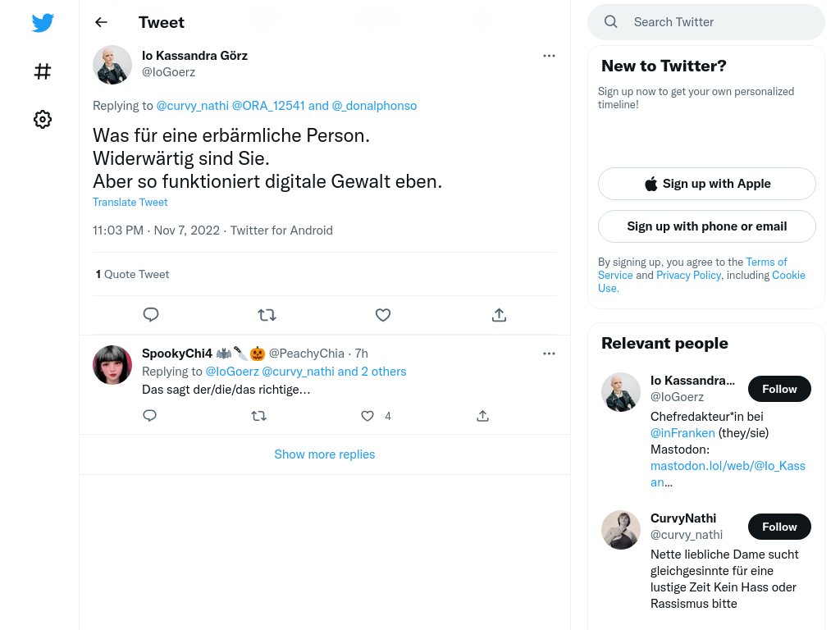Open the more options menu for Io Kassandra's tweet
Viewport: 840px width, 630px height.
549,56
